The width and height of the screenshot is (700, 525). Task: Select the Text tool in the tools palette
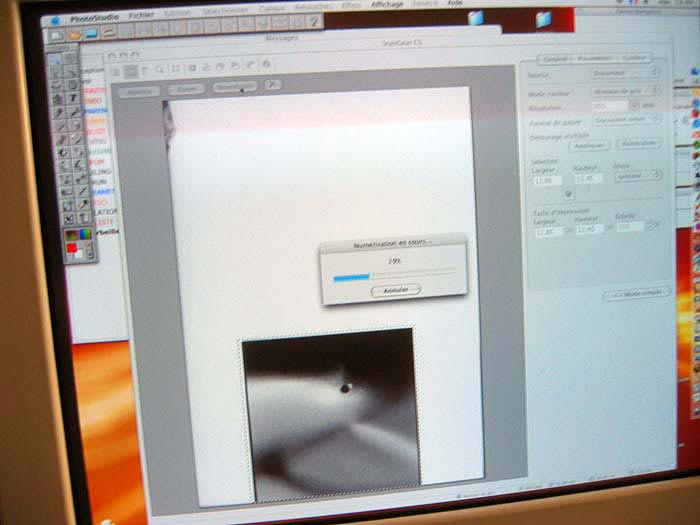(x=73, y=98)
